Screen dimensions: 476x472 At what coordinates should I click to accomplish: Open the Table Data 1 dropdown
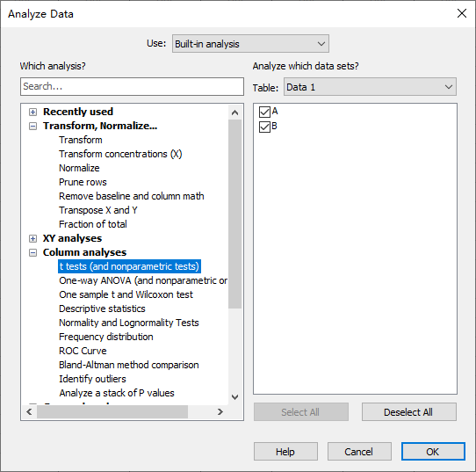[370, 87]
